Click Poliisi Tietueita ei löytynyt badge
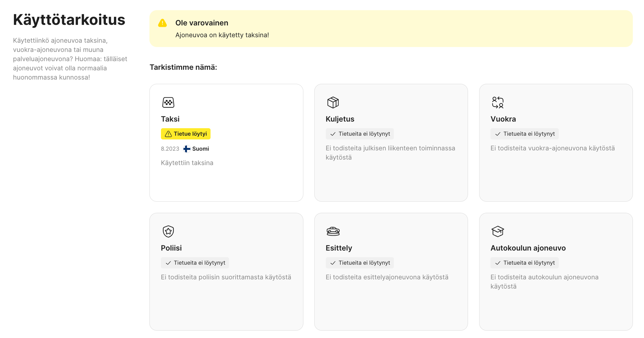The height and width of the screenshot is (338, 644). 195,263
